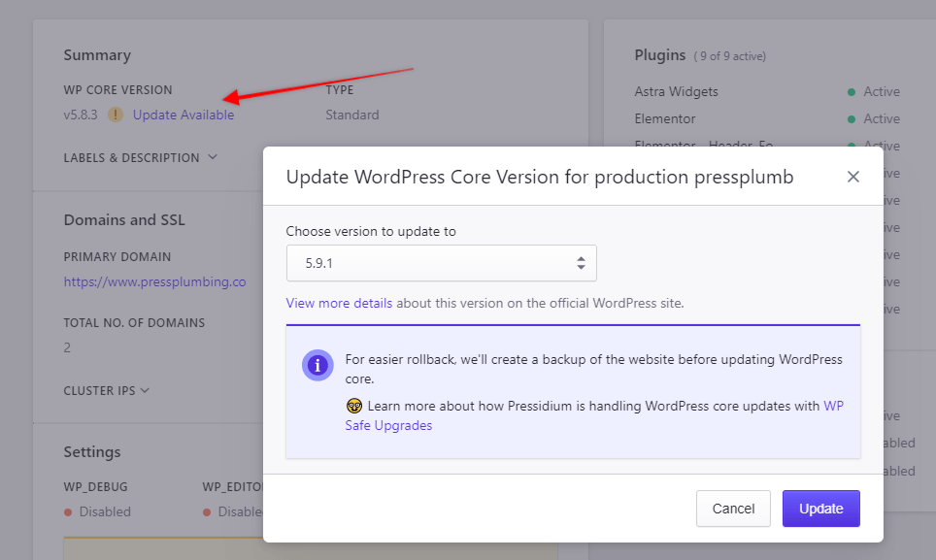Expand the Cluster IPs section

[107, 390]
